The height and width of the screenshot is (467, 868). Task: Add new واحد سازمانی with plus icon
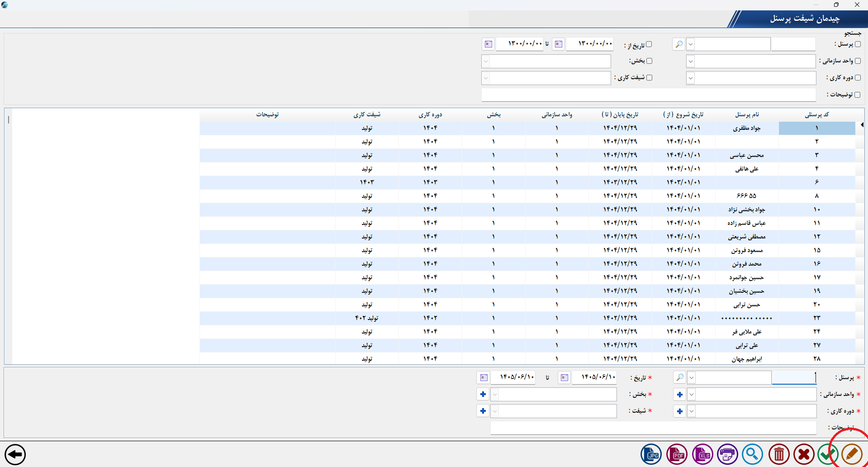[x=680, y=395]
